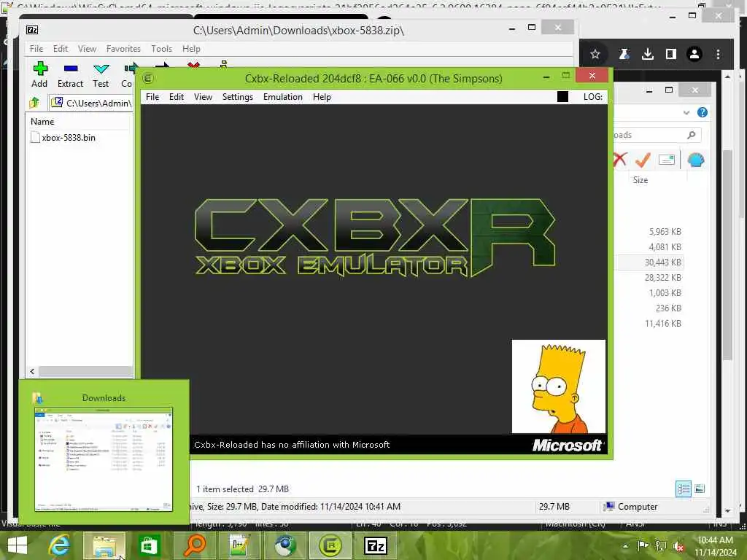747x560 pixels.
Task: Click the Computer label in Explorer status bar
Action: pyautogui.click(x=637, y=507)
